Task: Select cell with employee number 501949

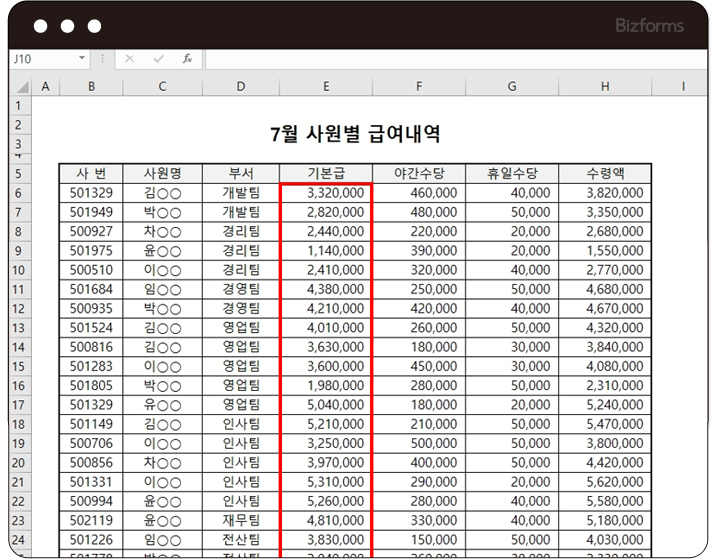Action: click(91, 212)
